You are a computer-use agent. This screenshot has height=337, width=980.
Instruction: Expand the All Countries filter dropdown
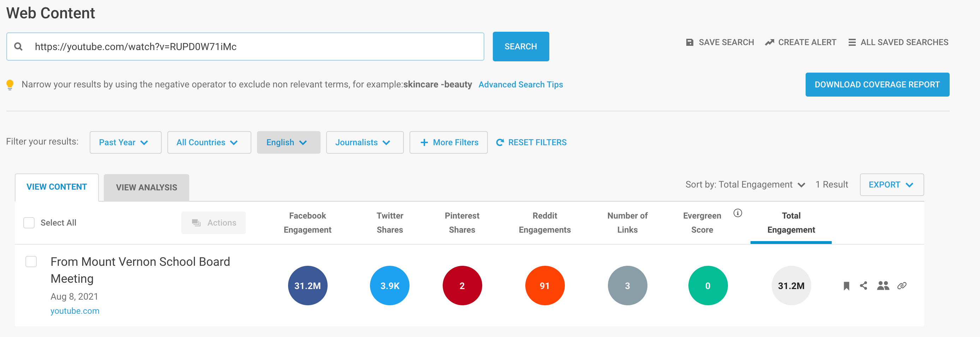(209, 142)
